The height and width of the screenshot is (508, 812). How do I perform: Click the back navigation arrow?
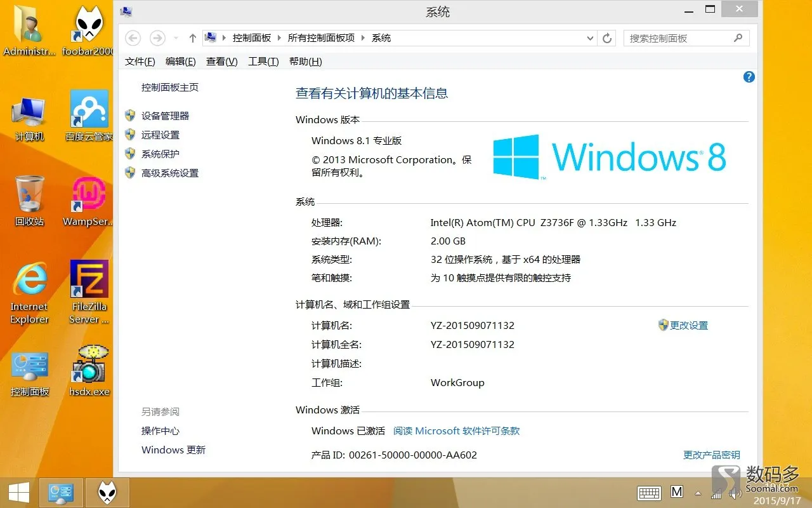pos(133,38)
